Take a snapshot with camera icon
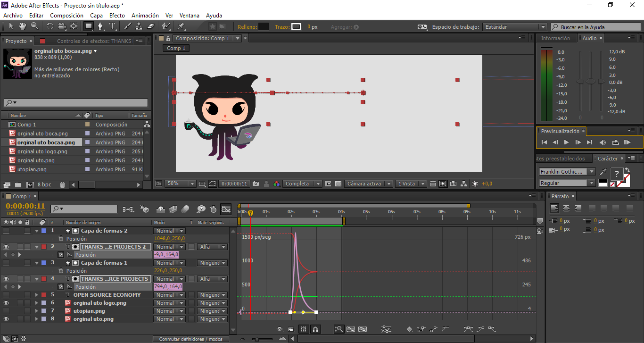Image resolution: width=644 pixels, height=343 pixels. tap(256, 184)
